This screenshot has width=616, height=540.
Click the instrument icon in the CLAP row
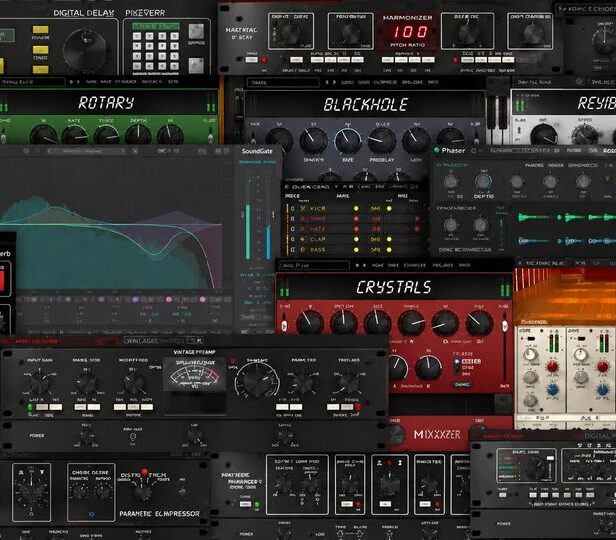[303, 239]
